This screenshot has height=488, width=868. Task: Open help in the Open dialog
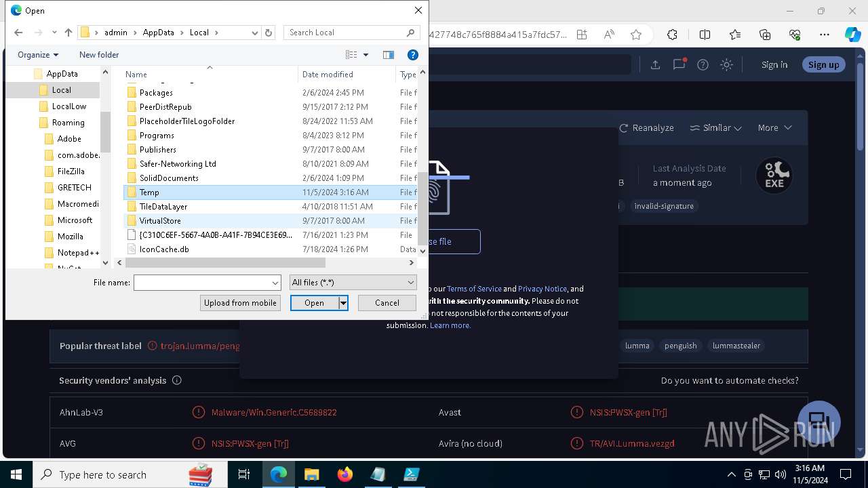[412, 55]
